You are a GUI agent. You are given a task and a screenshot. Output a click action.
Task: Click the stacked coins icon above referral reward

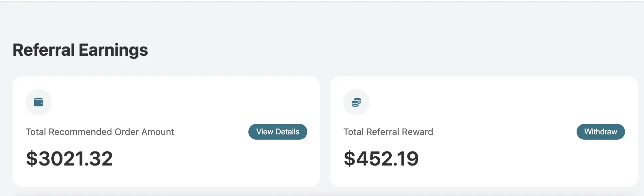[356, 102]
